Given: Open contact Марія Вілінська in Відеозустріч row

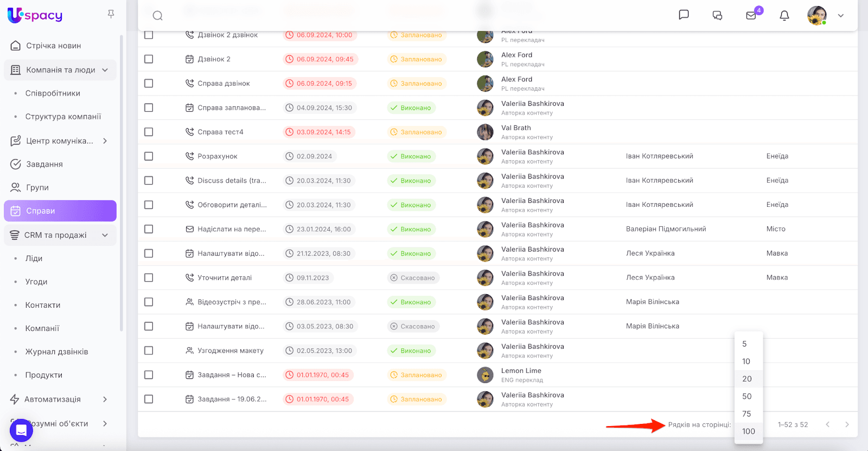Looking at the screenshot, I should [653, 302].
